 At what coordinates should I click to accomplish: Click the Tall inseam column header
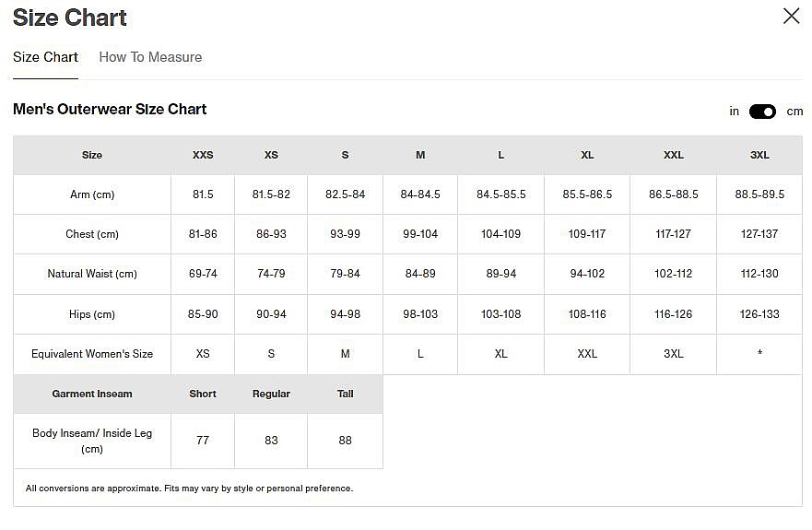345,394
